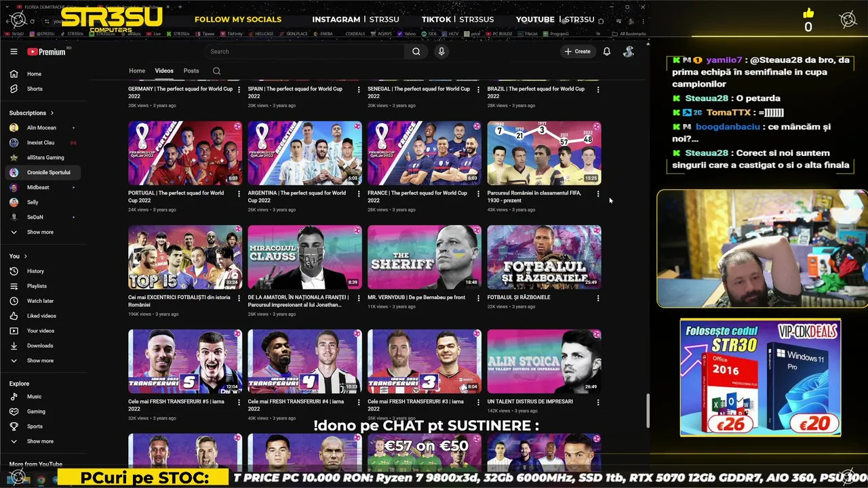Play MIRACOLUL CLAUSS thumbnail
This screenshot has height=488, width=868.
pos(304,258)
